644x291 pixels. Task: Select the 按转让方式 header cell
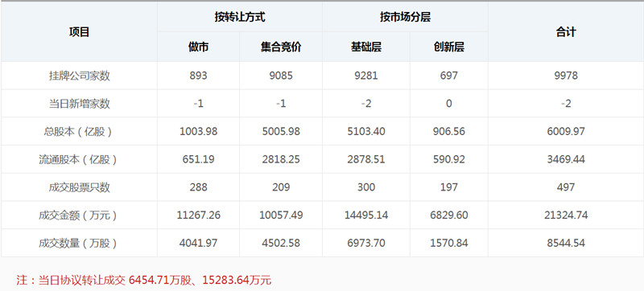239,17
